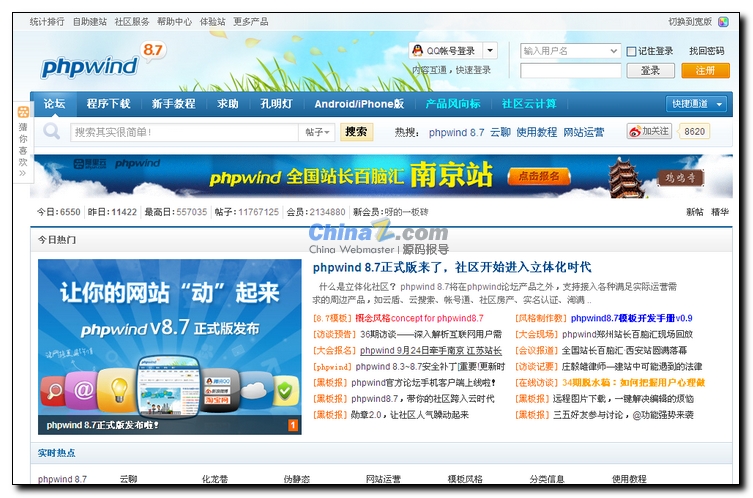Click the 8620 follower count
The height and width of the screenshot is (498, 753).
694,132
